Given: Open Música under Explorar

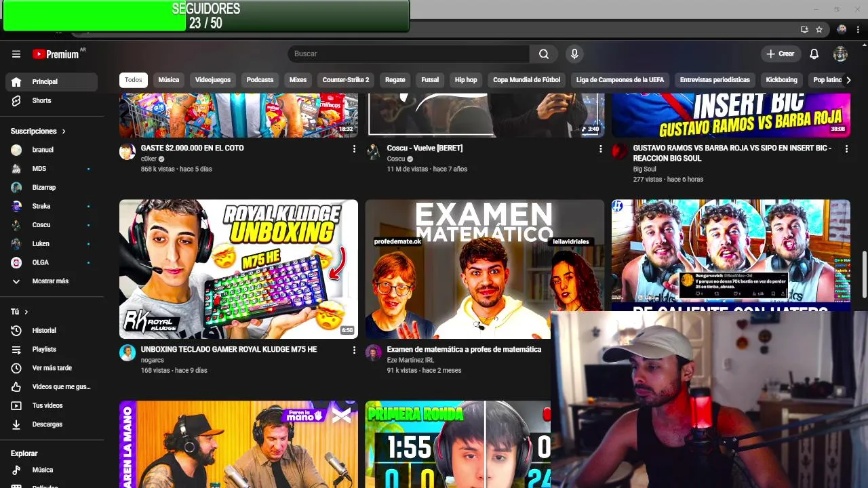Looking at the screenshot, I should [x=52, y=470].
